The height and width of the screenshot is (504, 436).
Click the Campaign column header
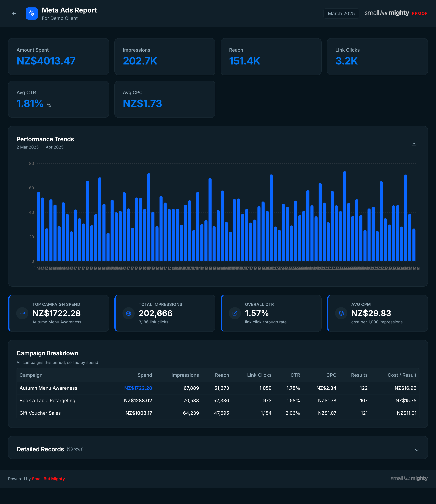[x=31, y=375]
